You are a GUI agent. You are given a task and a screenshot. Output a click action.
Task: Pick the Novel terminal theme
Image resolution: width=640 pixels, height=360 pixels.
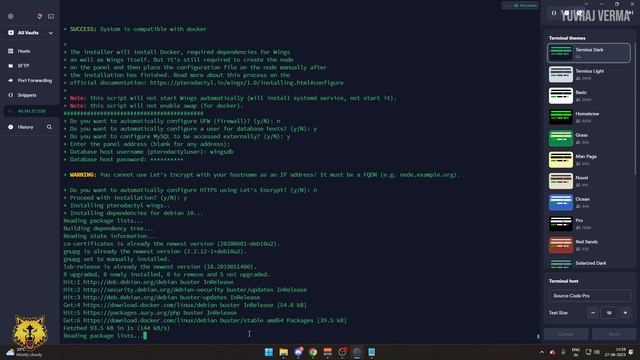[x=589, y=181]
